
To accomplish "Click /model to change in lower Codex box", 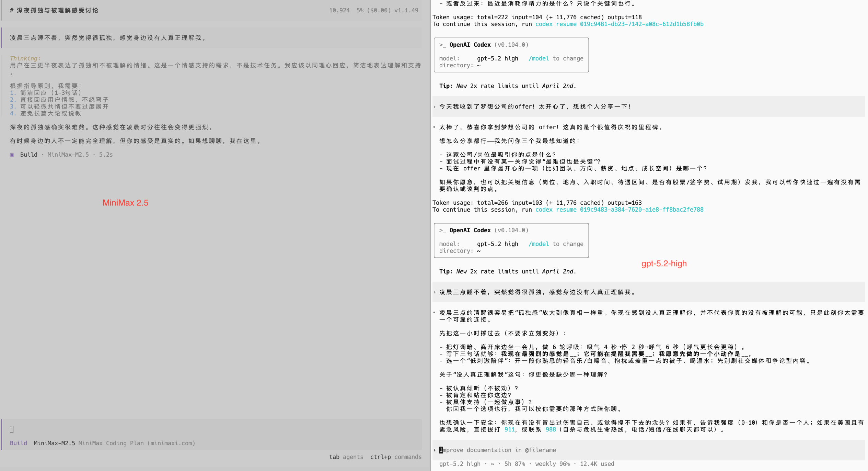I will (x=556, y=244).
